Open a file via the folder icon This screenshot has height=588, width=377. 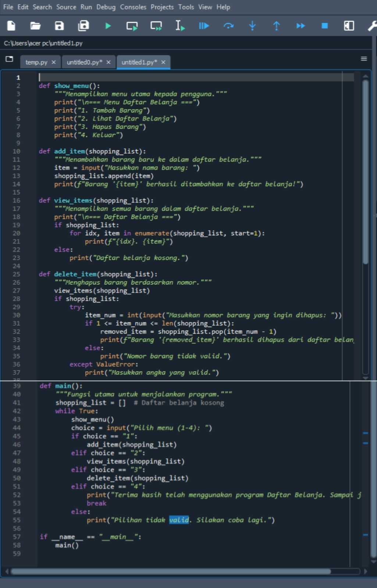[35, 26]
